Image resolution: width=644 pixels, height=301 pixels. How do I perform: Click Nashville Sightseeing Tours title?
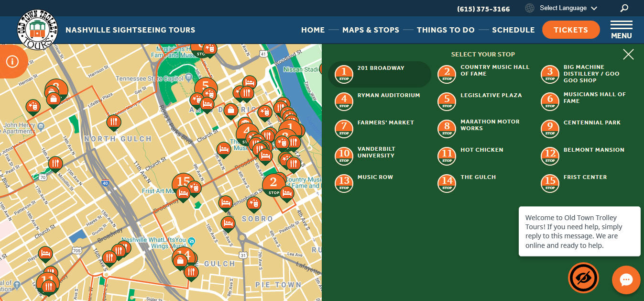tap(131, 30)
